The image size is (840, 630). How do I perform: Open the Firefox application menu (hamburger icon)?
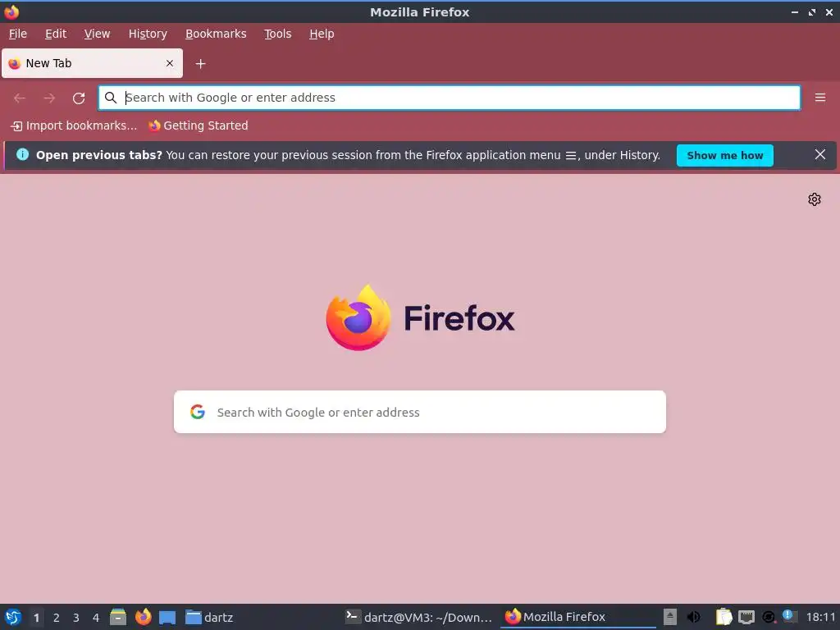pyautogui.click(x=819, y=98)
